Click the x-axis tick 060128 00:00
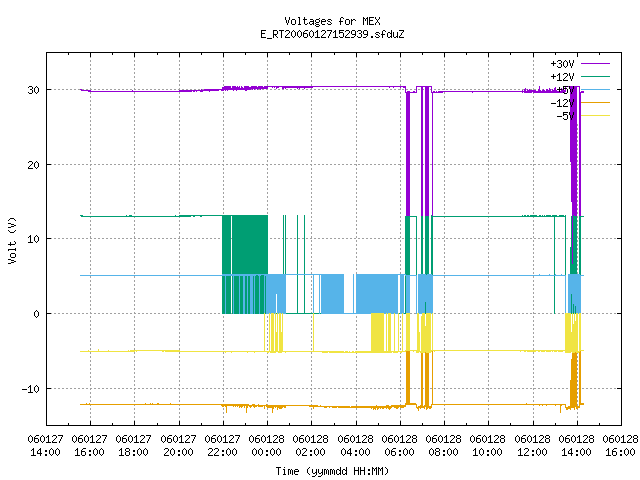This screenshot has height=480, width=640. [x=267, y=445]
